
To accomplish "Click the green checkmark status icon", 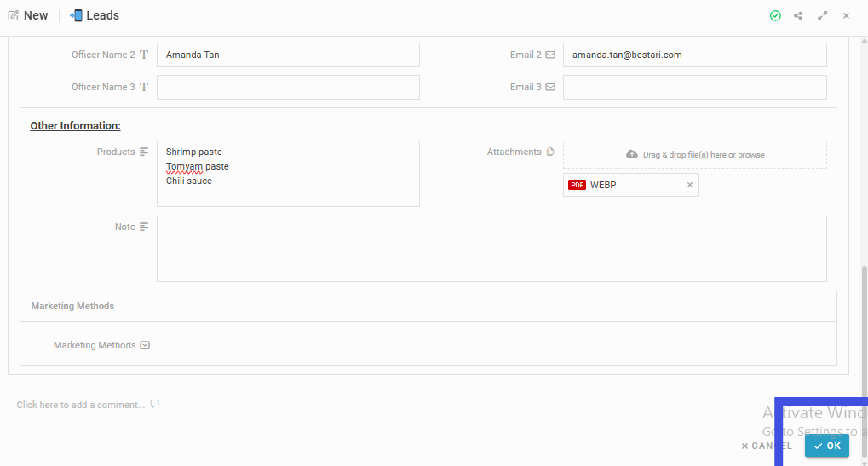I will [x=775, y=16].
